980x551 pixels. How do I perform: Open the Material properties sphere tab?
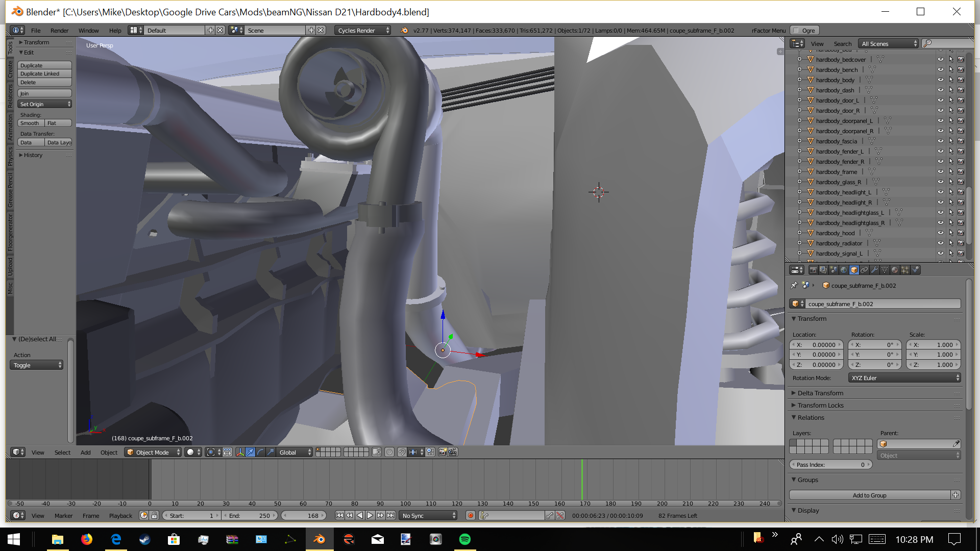tap(895, 270)
